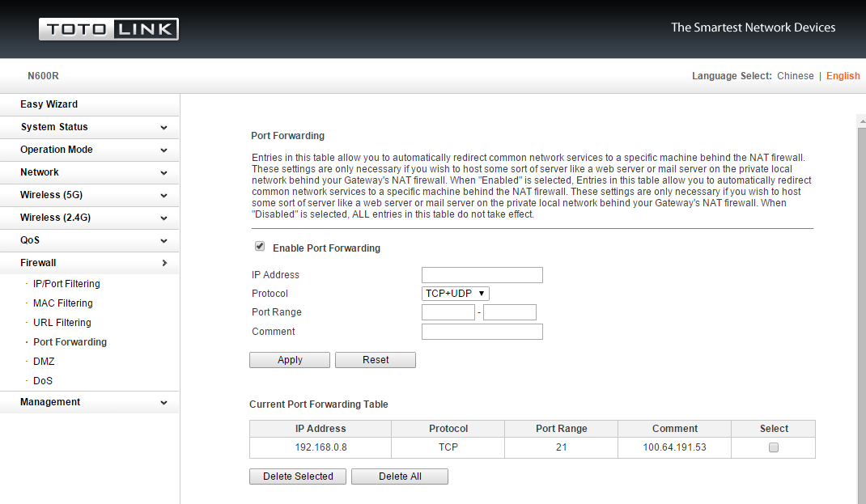Screen dimensions: 866x504
Task: Click the IP Address input field
Action: (482, 275)
